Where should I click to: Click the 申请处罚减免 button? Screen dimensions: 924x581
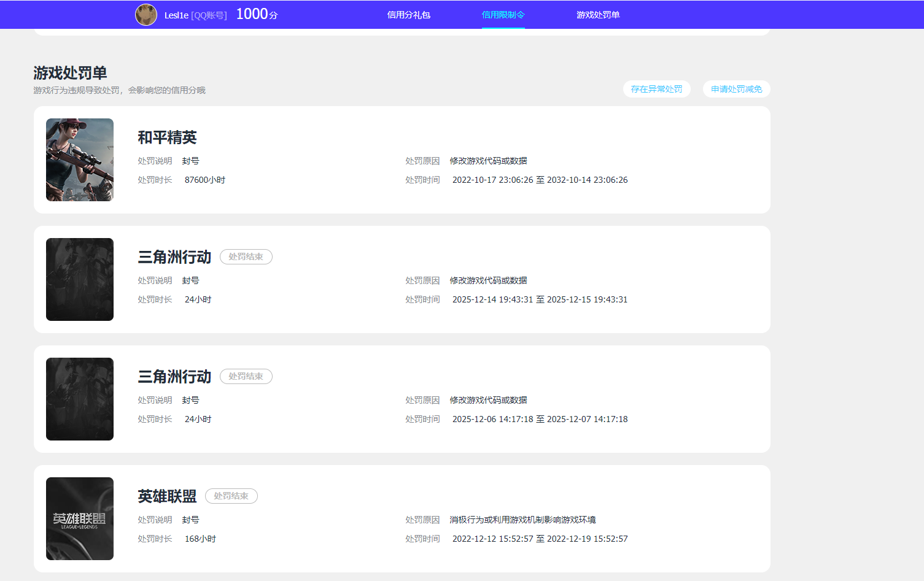tap(737, 89)
